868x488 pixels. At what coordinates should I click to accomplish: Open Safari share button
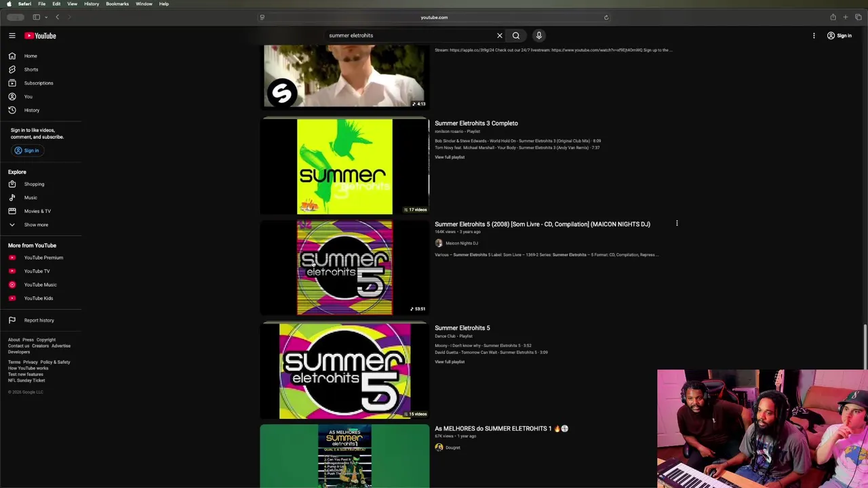click(x=833, y=17)
